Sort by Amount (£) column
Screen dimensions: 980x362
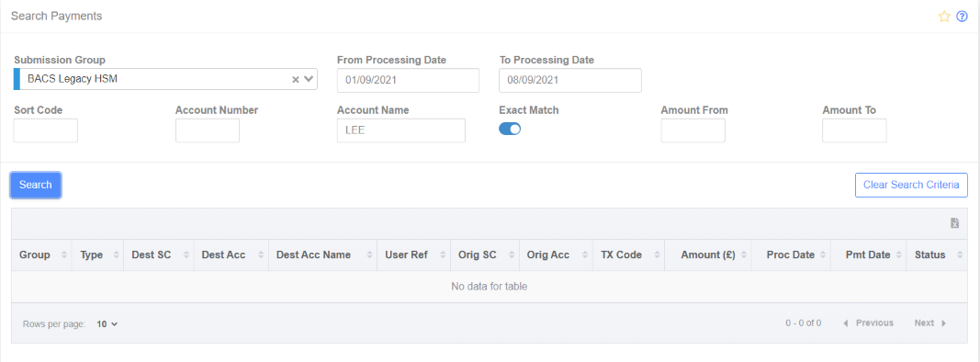coord(708,255)
